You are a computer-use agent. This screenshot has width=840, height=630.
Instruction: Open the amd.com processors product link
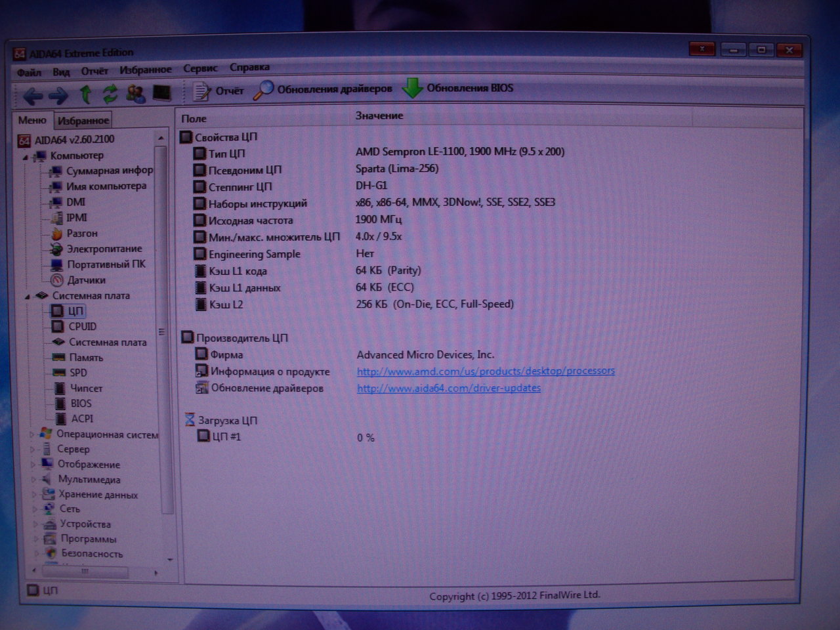point(486,371)
